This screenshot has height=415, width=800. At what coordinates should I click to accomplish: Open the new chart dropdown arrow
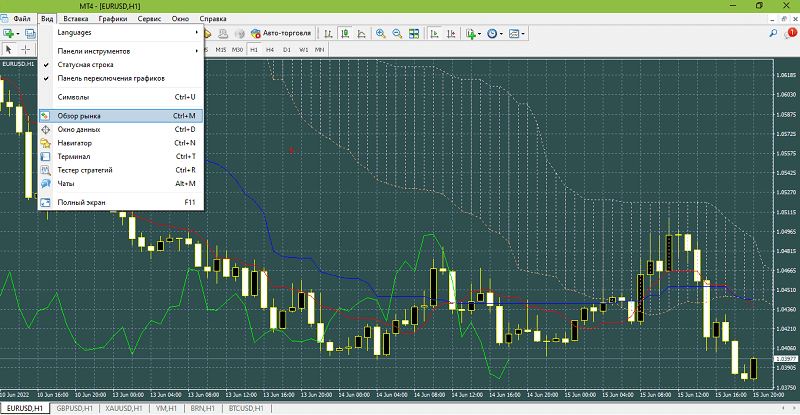pos(18,34)
